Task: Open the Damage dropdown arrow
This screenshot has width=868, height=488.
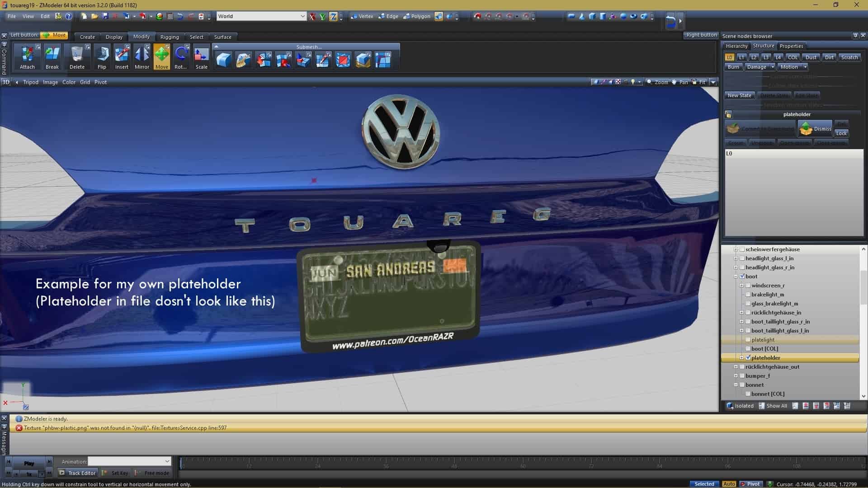Action: point(772,67)
